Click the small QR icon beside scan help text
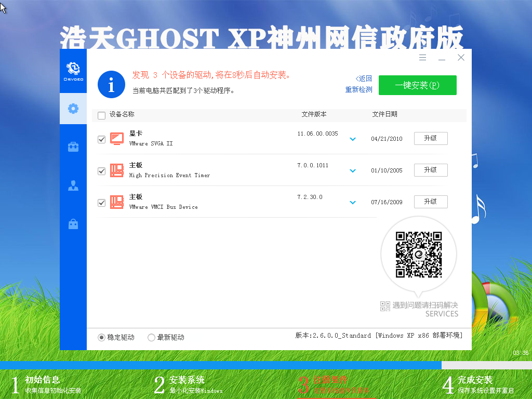Viewport: 532px width, 399px height. (x=385, y=306)
